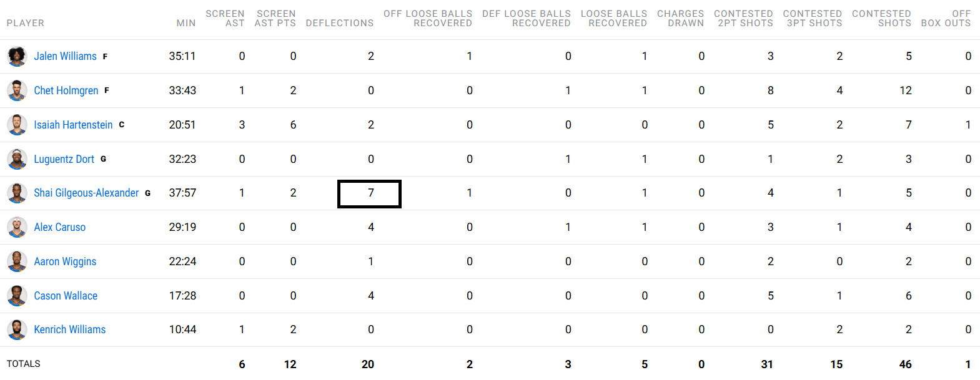The width and height of the screenshot is (980, 380).
Task: Click Luguentz Dort's player headshot
Action: click(x=17, y=159)
